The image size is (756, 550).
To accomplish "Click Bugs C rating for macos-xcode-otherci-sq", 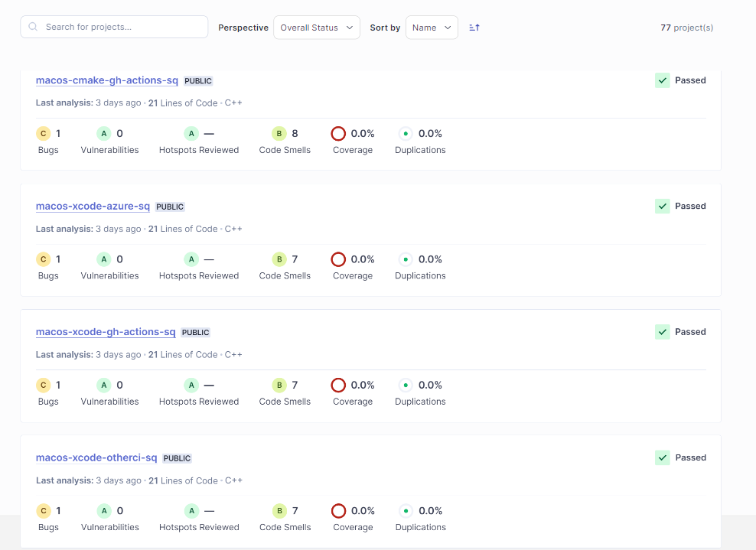I will [x=44, y=511].
